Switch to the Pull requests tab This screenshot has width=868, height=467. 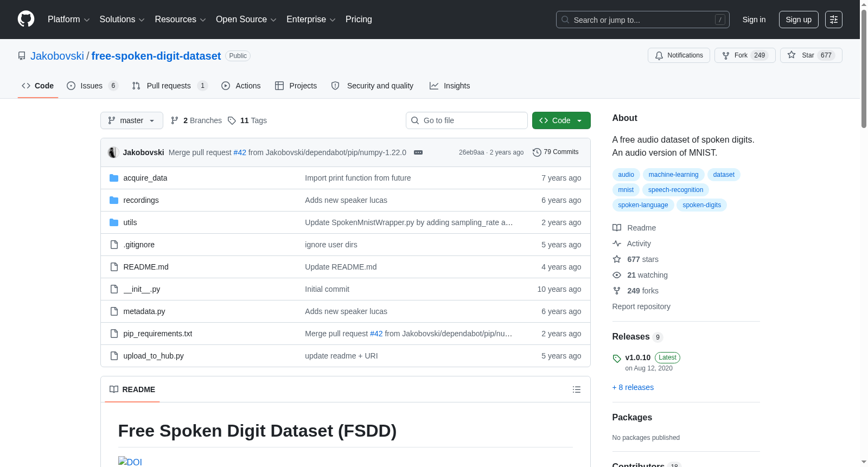pos(170,86)
